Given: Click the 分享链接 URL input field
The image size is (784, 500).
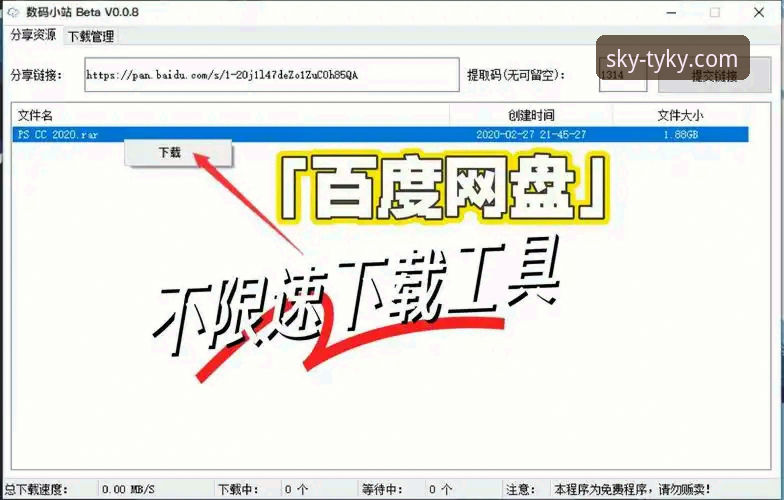Looking at the screenshot, I should click(x=272, y=75).
